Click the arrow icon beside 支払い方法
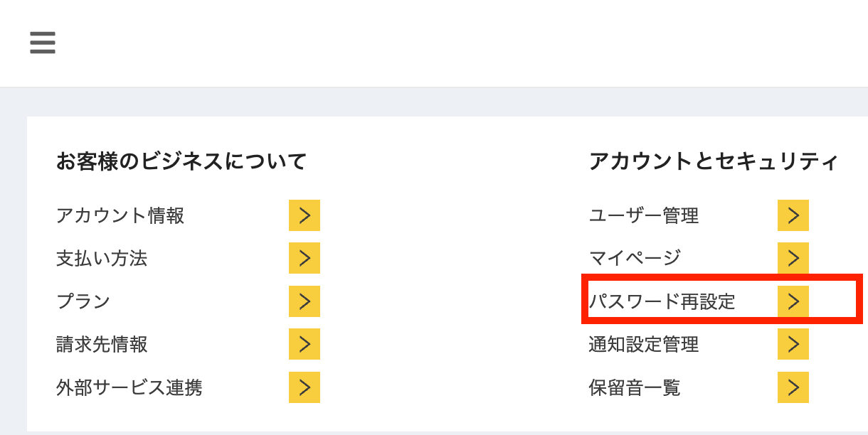 (x=305, y=258)
